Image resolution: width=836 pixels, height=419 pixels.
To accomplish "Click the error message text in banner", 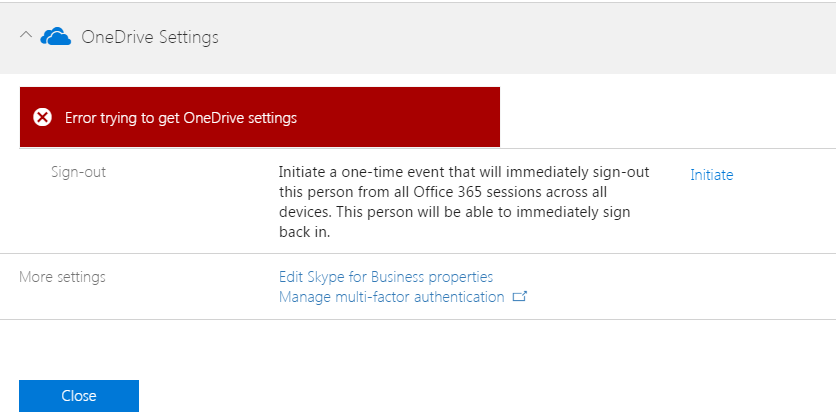I will (x=181, y=118).
